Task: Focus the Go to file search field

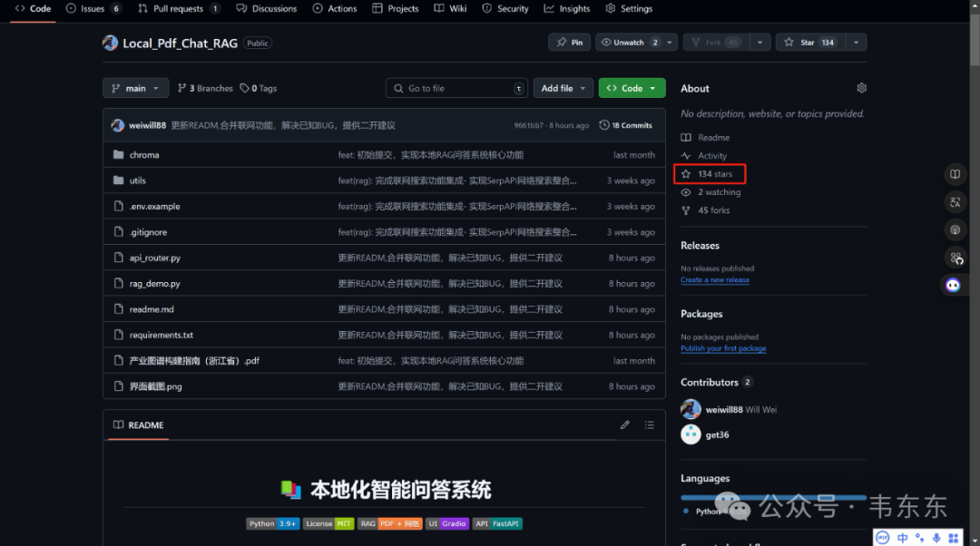Action: click(456, 88)
